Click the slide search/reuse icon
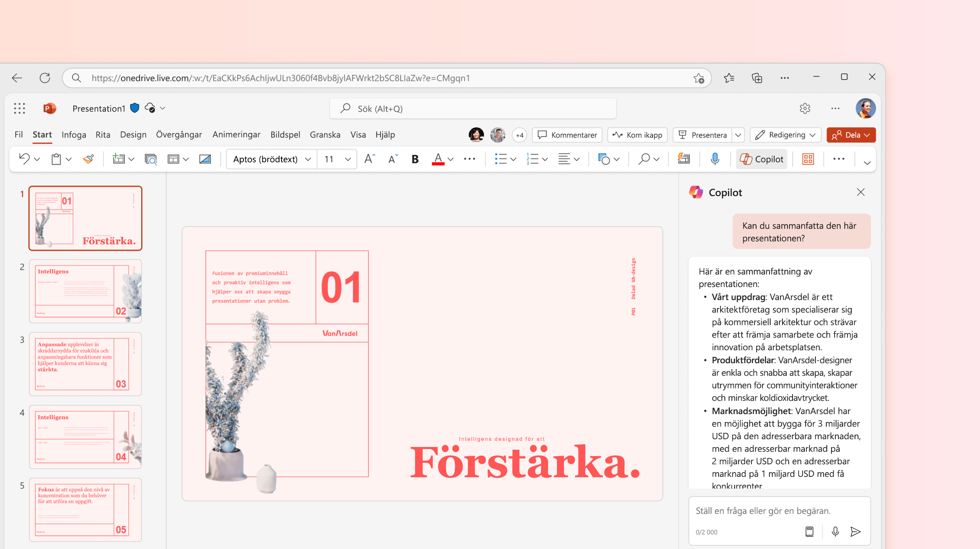 tap(151, 159)
